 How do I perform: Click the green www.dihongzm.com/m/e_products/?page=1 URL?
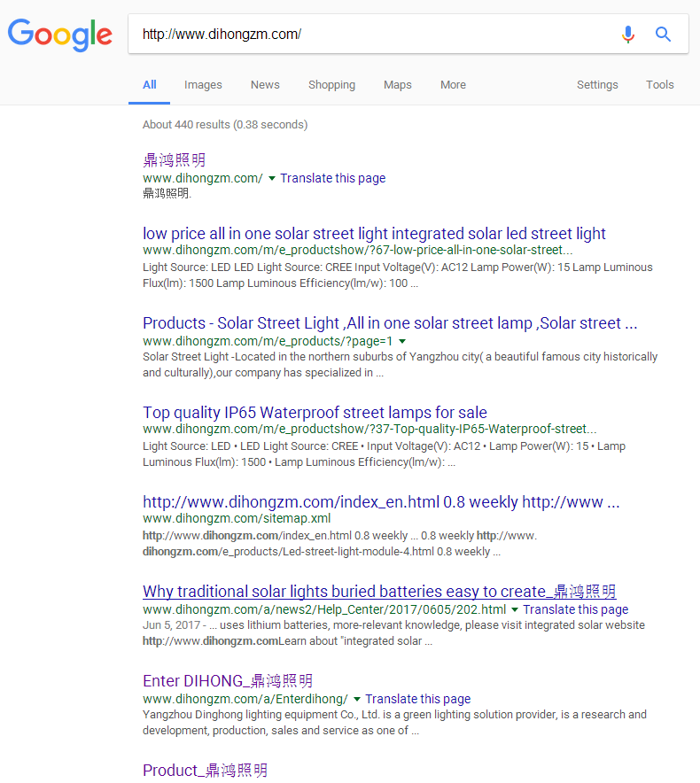[268, 341]
